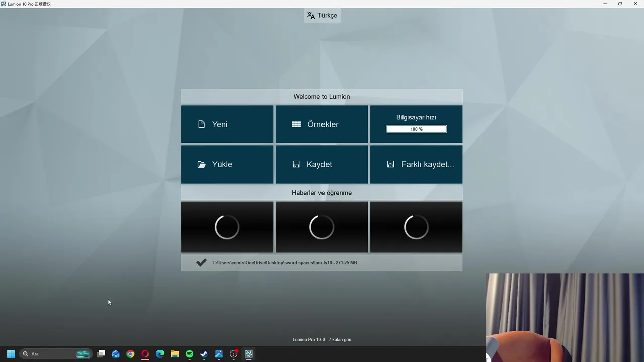Screen dimensions: 644x362
Task: Click the Bilgisayar hızı benchmark tile
Action: point(416,124)
